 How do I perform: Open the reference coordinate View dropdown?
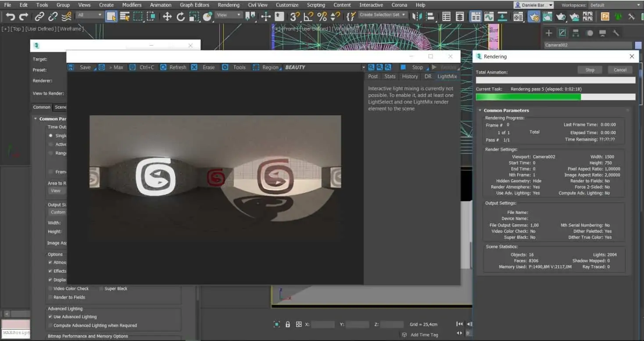point(229,15)
